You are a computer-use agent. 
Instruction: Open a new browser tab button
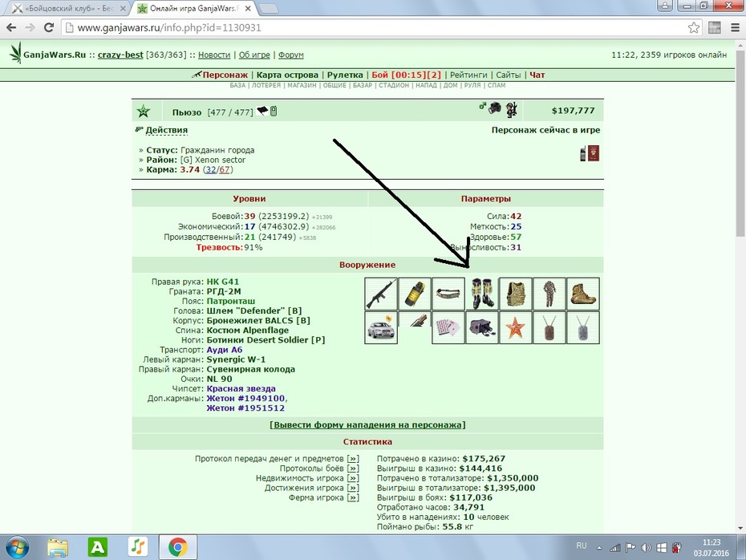tap(269, 9)
